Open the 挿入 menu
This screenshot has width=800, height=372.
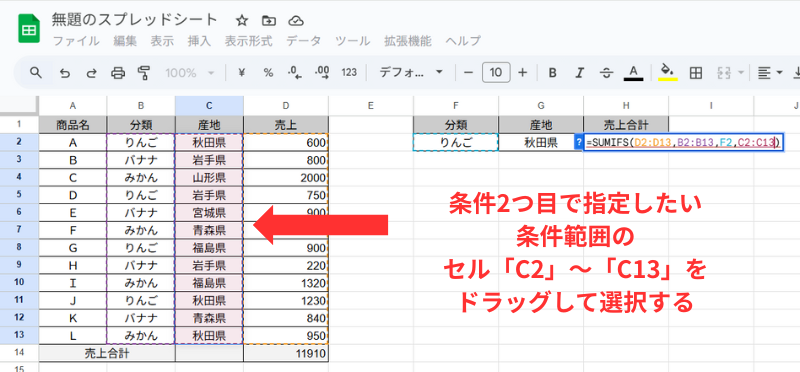click(199, 41)
